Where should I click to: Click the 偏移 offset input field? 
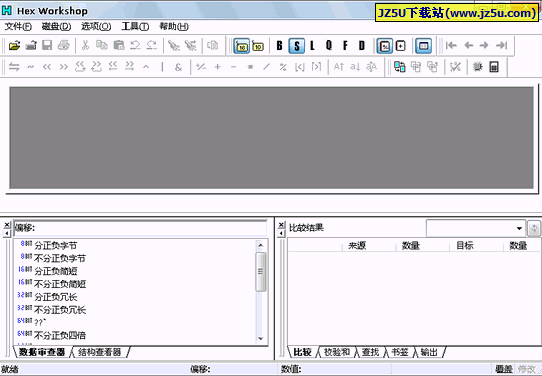(140, 228)
